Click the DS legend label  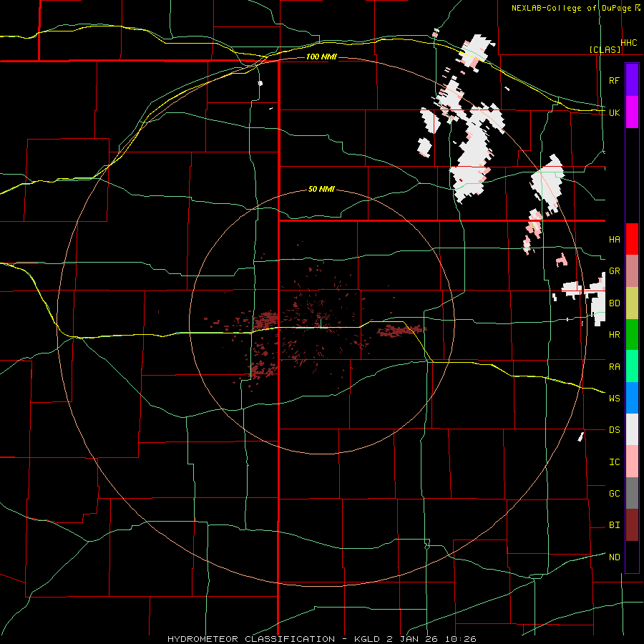(614, 430)
